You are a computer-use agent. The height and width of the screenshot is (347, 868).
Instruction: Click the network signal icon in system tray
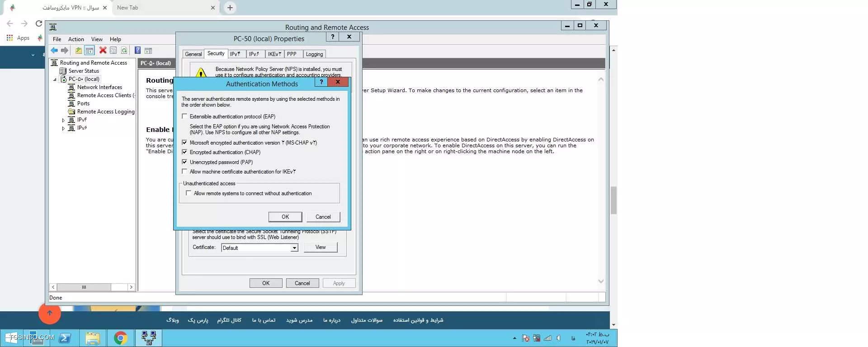[x=547, y=338]
